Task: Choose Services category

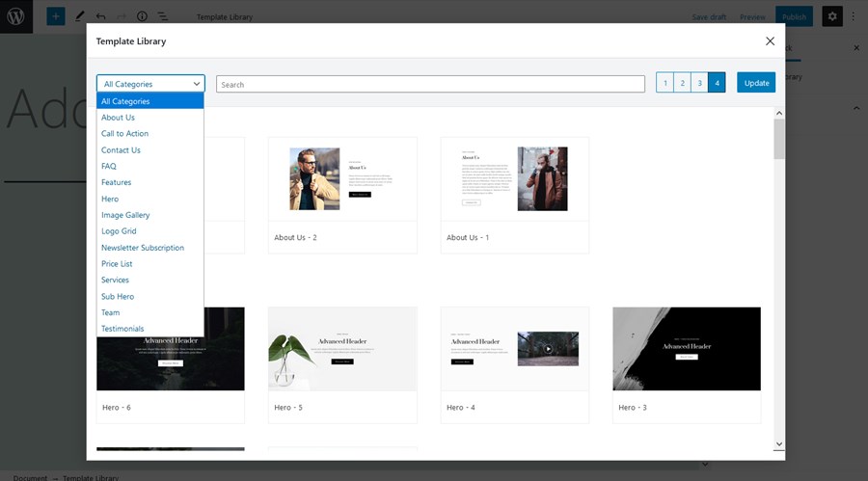Action: 150,280
